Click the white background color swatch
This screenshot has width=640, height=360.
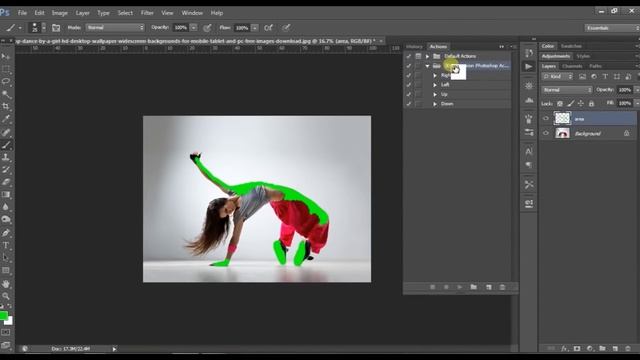(x=10, y=322)
